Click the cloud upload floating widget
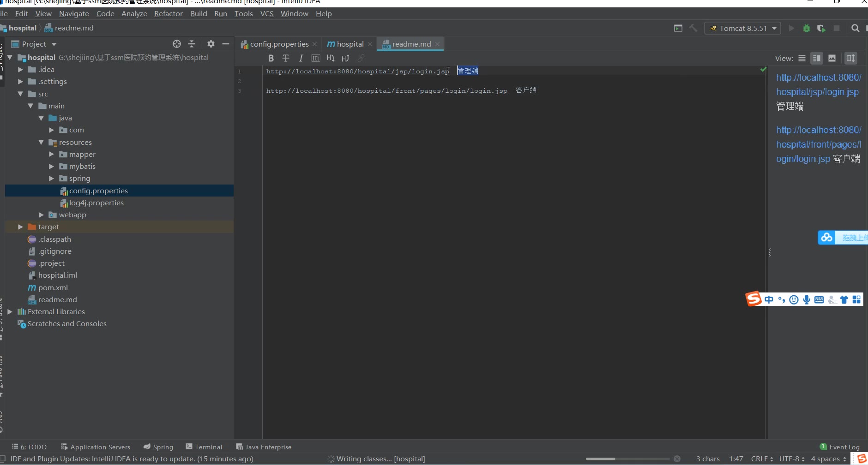Viewport: 868px width, 465px height. click(843, 238)
